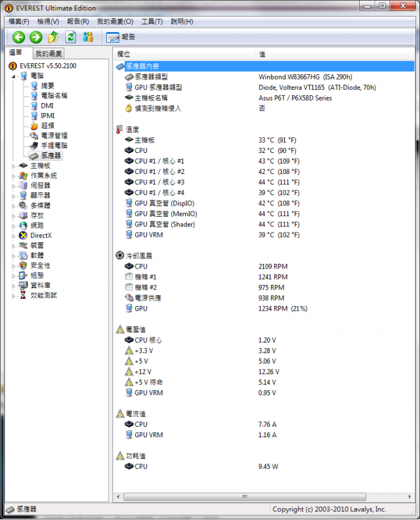Open the 報告(R) menu
This screenshot has width=420, height=520.
tap(78, 22)
